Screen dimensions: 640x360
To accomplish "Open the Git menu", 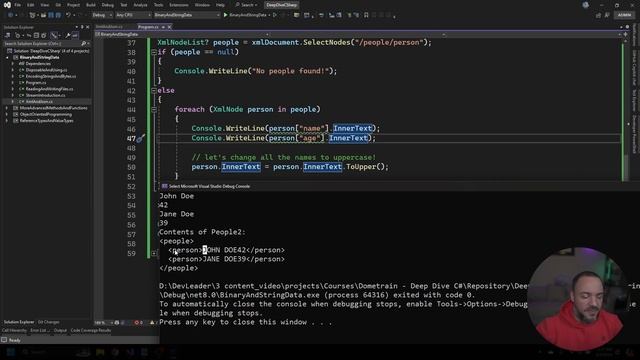I will (x=58, y=5).
